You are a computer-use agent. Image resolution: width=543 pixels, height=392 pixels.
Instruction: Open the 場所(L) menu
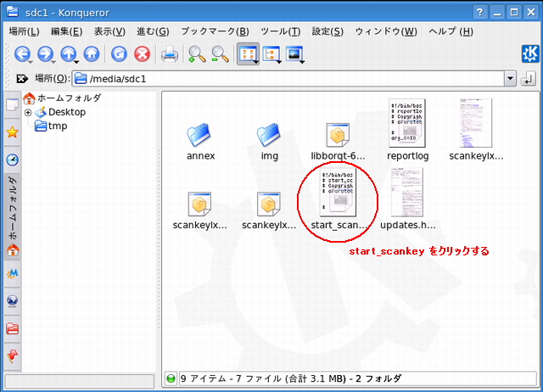pyautogui.click(x=25, y=31)
